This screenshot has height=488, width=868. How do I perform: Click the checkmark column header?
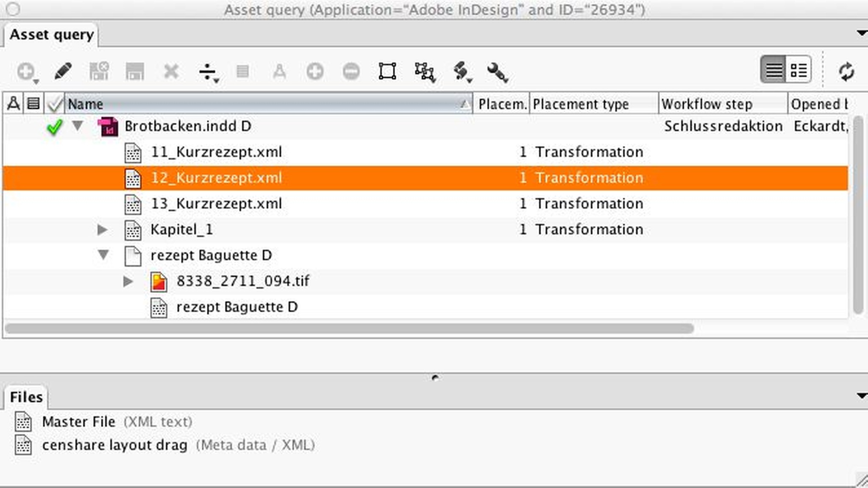tap(55, 104)
